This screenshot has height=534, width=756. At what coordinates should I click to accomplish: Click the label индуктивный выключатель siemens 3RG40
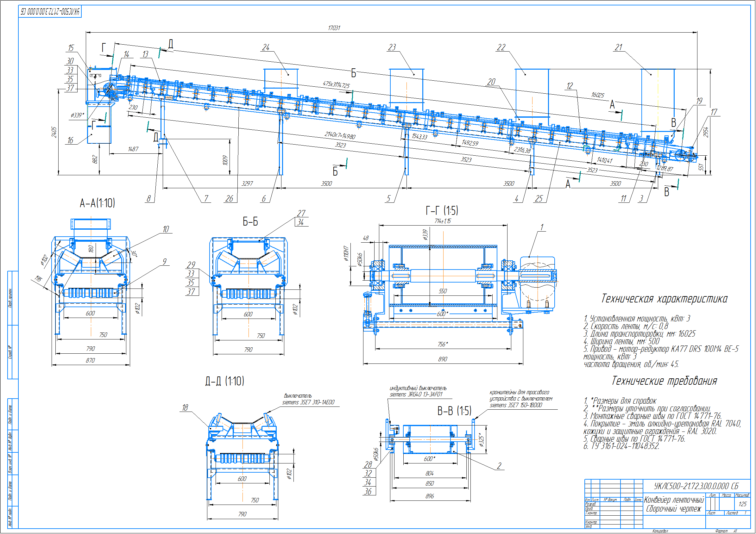[x=418, y=392]
